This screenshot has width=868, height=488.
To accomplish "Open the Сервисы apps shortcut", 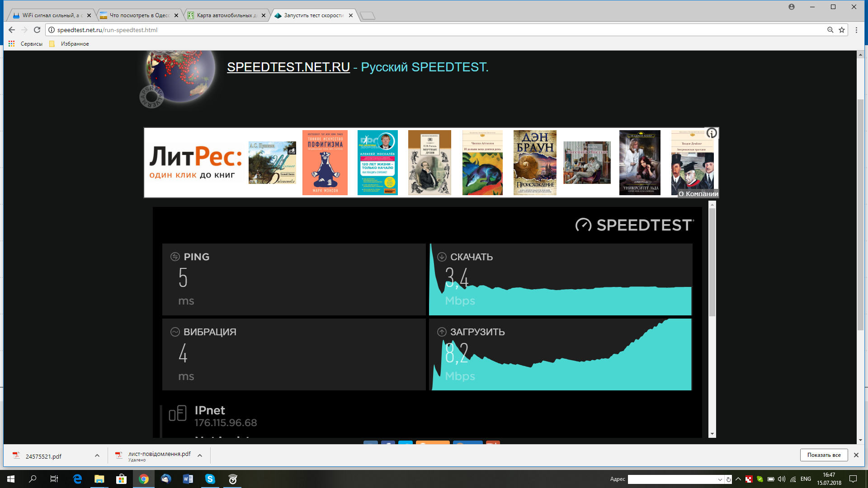I will point(25,44).
